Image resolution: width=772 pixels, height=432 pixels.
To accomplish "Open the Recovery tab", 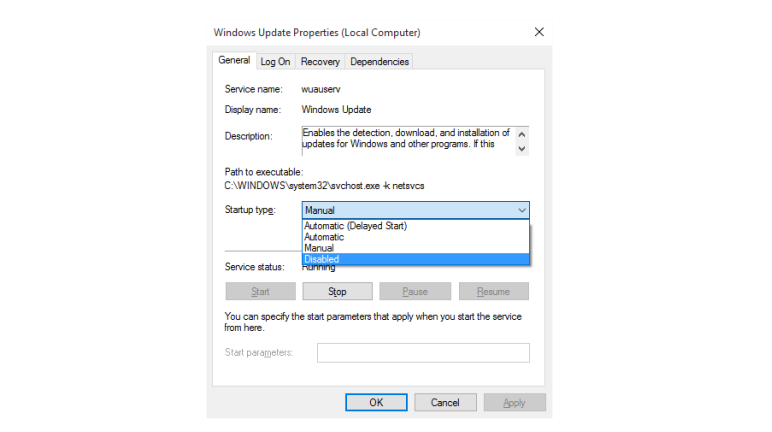I will coord(320,62).
